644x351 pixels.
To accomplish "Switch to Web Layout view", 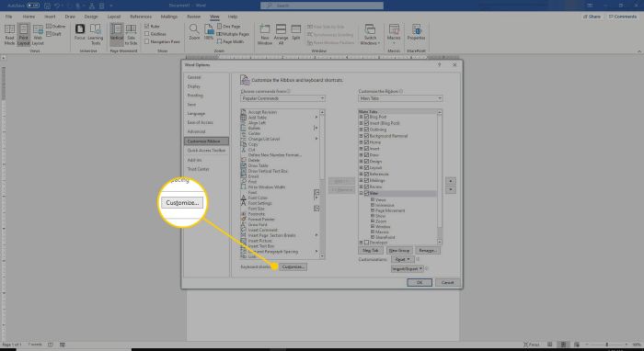I will click(38, 34).
